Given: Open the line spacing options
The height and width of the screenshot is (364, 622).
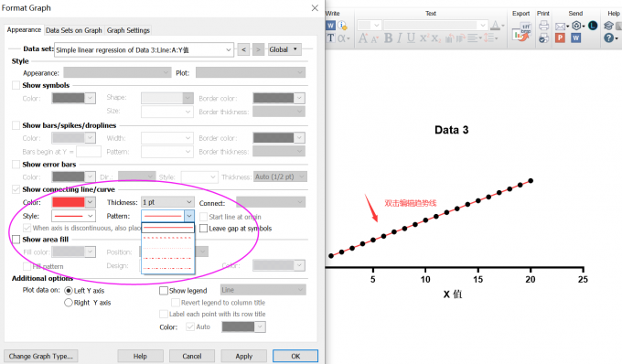Looking at the screenshot, I should tap(490, 38).
